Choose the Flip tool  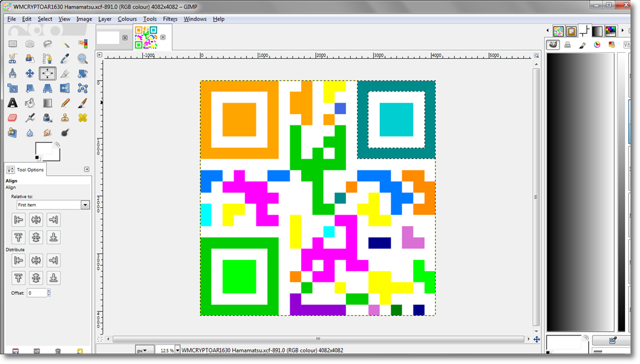pos(65,88)
